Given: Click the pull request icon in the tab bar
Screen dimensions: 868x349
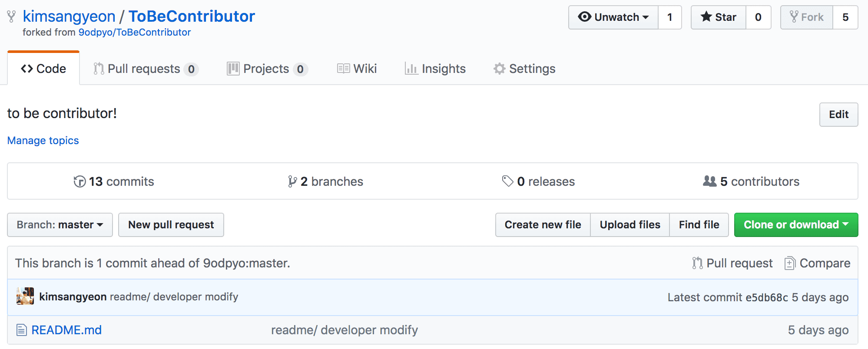Looking at the screenshot, I should coord(99,69).
